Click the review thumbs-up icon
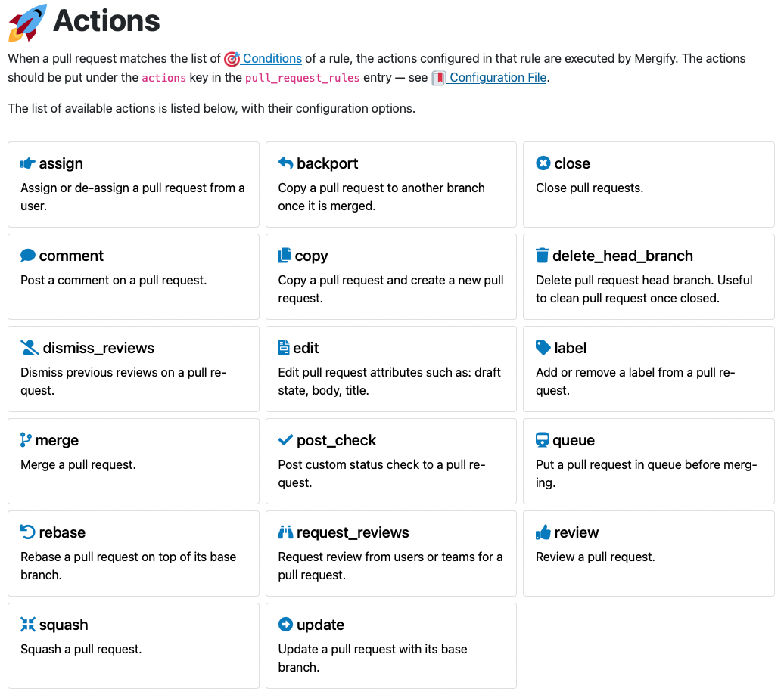 543,532
